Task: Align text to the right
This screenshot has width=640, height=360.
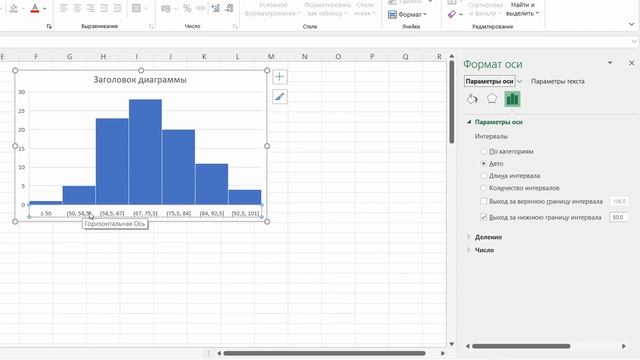Action: click(91, 8)
